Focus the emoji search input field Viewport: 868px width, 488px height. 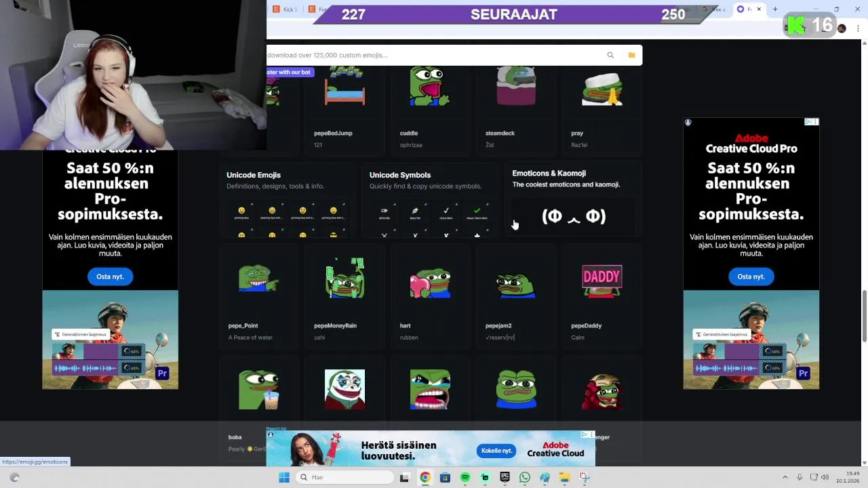434,55
